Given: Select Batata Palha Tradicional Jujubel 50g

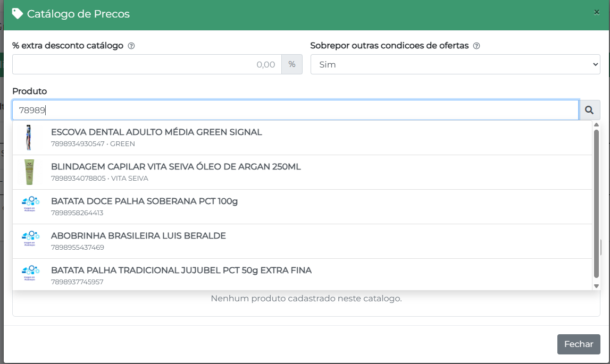Looking at the screenshot, I should tap(302, 275).
